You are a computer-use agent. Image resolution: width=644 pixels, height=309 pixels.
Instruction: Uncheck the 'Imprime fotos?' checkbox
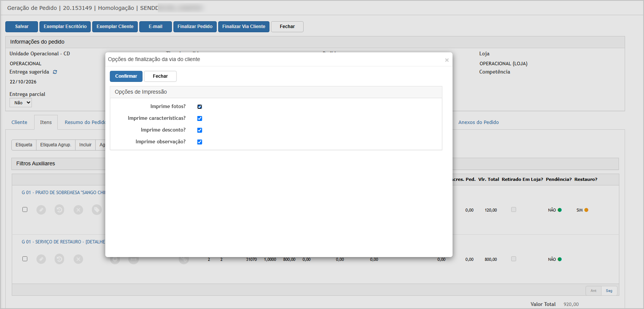pos(200,107)
